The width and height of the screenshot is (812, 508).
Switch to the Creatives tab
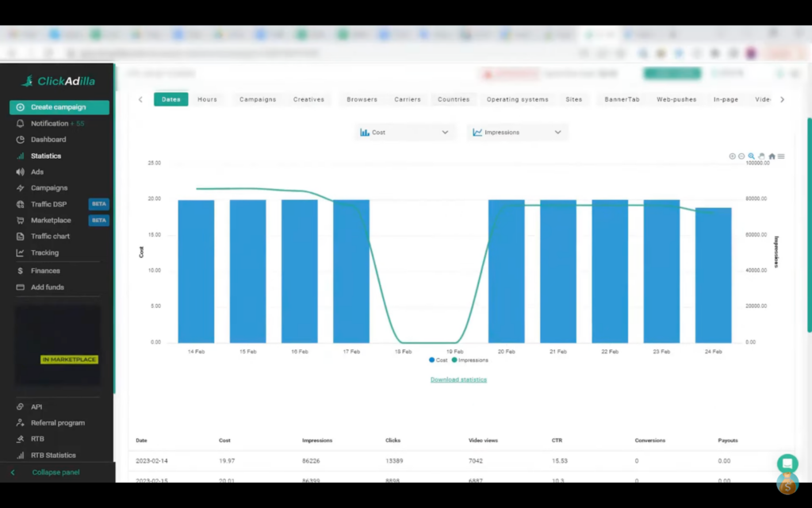[x=308, y=99]
